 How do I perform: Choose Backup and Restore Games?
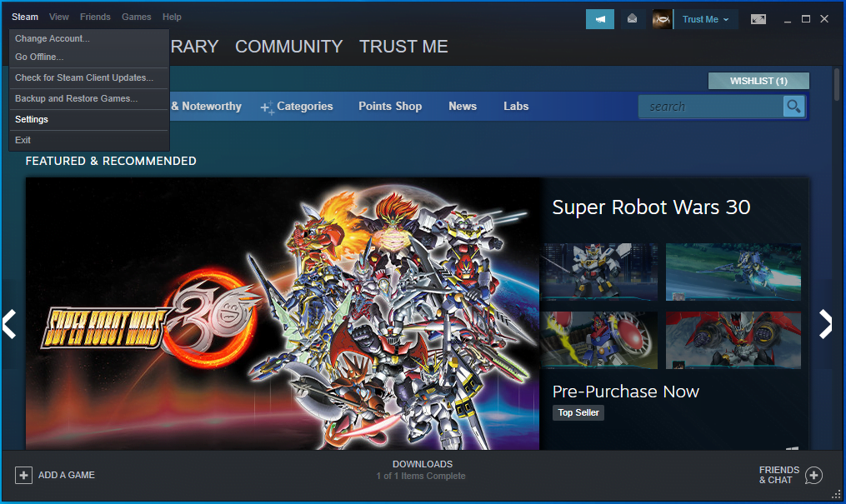(x=89, y=98)
